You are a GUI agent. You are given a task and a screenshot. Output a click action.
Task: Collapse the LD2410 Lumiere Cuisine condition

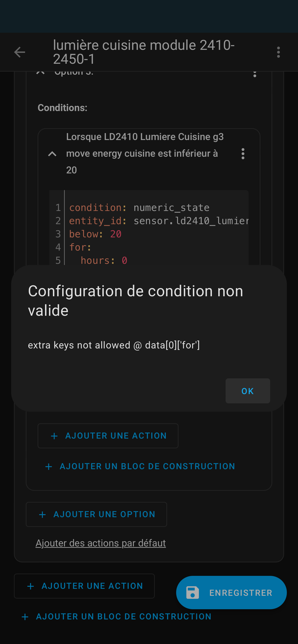click(52, 154)
